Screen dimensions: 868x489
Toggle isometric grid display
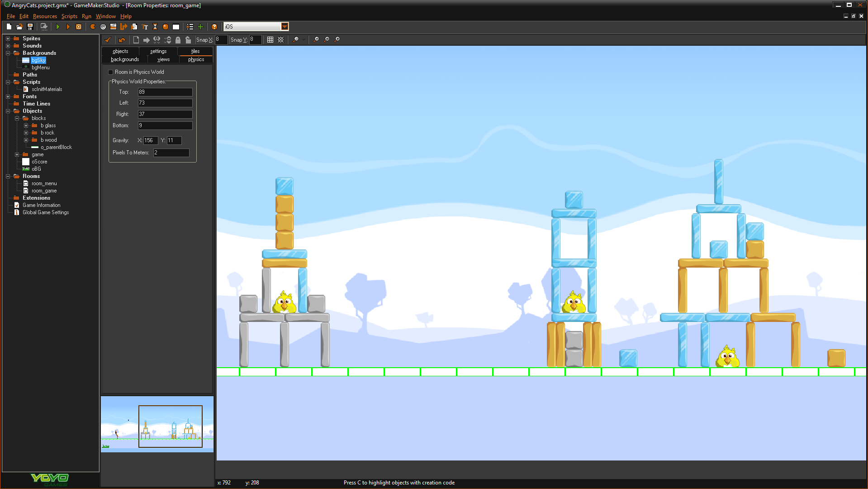click(x=280, y=39)
